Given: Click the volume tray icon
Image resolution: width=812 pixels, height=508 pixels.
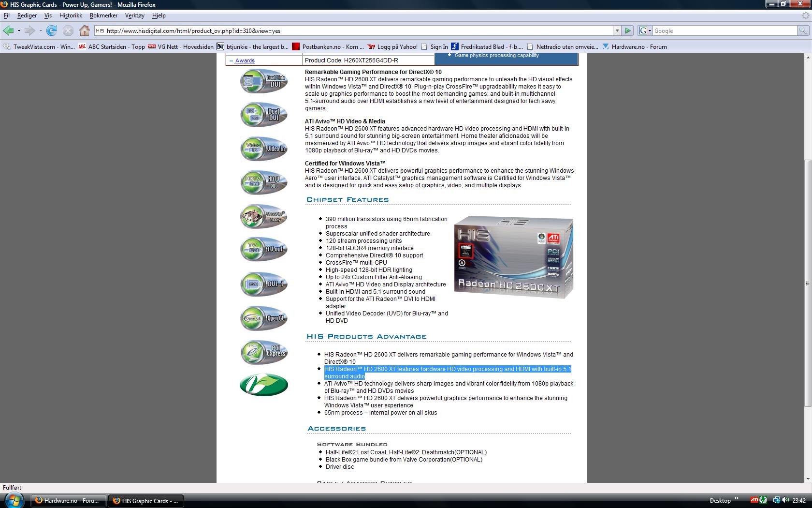Looking at the screenshot, I should pyautogui.click(x=785, y=500).
